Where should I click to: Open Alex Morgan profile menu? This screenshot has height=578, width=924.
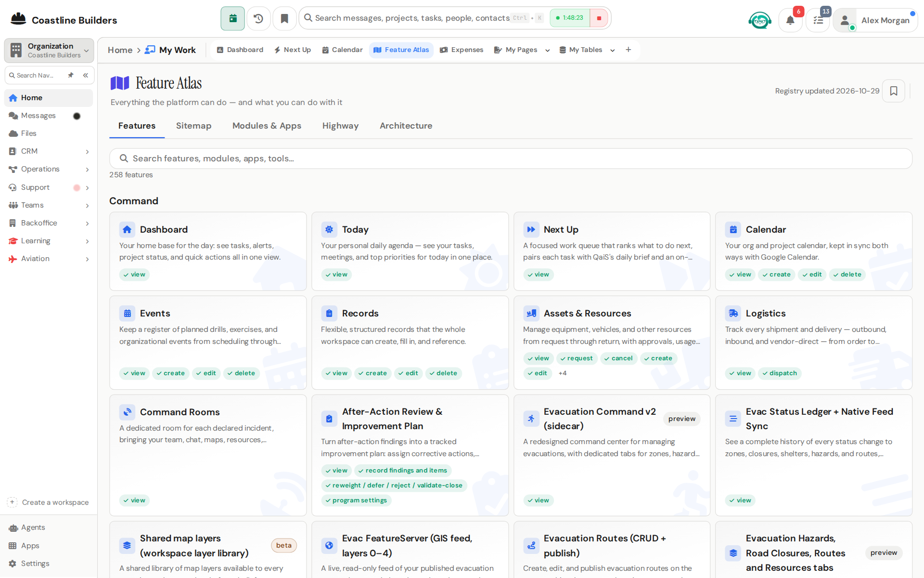click(x=875, y=20)
